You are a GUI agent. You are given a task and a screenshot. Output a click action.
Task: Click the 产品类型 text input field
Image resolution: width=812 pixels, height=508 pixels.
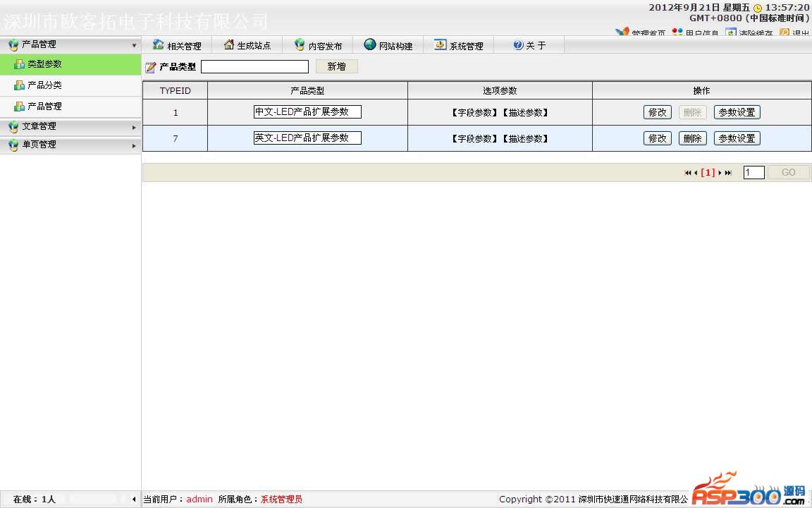[254, 66]
